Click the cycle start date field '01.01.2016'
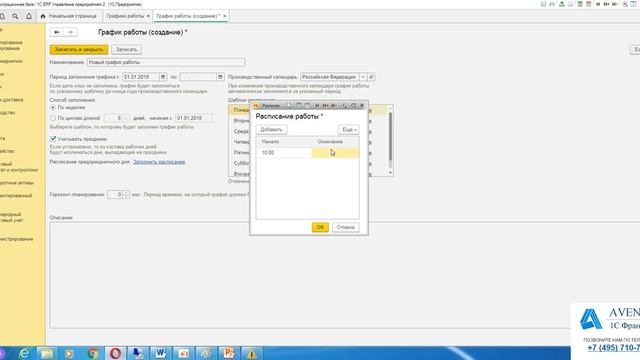This screenshot has width=640, height=360. (x=193, y=118)
